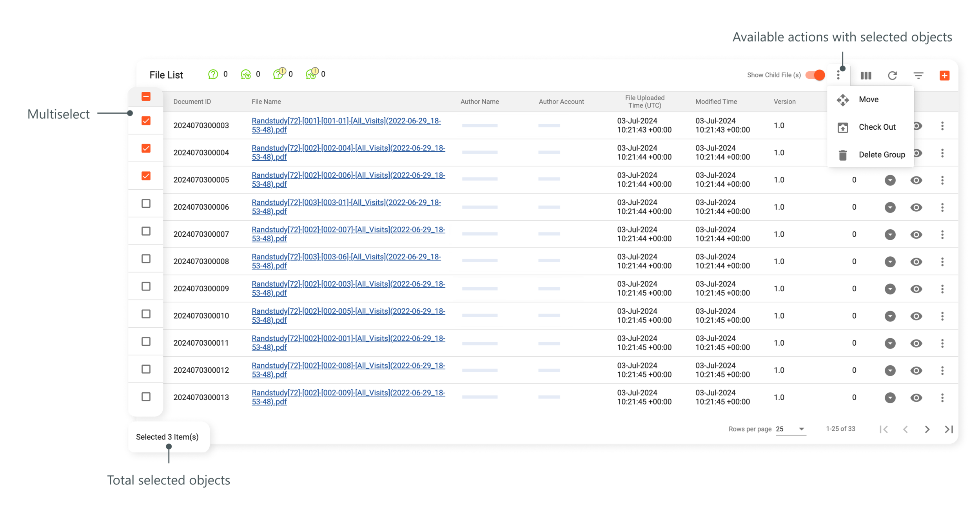Viewport: 980px width, 515px height.
Task: Go to the previous page
Action: (906, 429)
